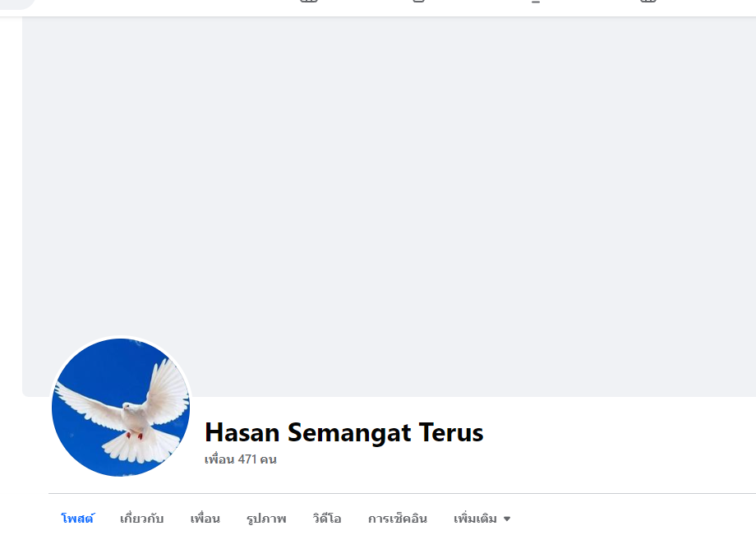Click the rightmost cropped top navigation icon
The image size is (756, 535).
point(648,2)
